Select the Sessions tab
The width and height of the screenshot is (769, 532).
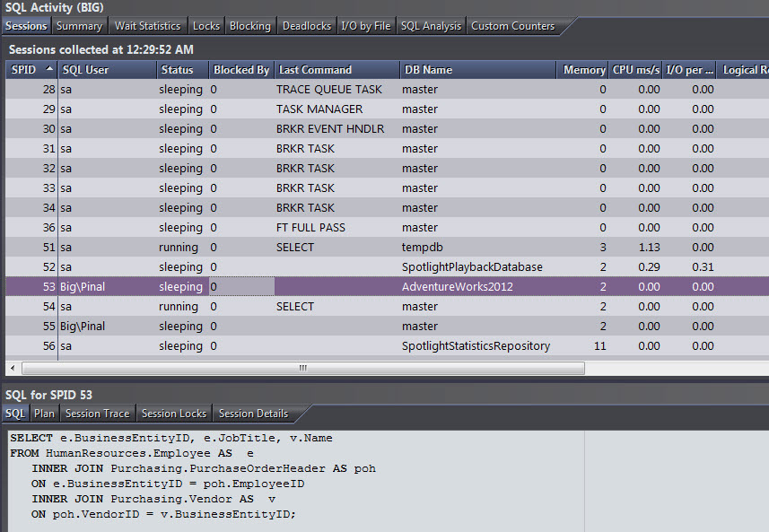(x=26, y=26)
